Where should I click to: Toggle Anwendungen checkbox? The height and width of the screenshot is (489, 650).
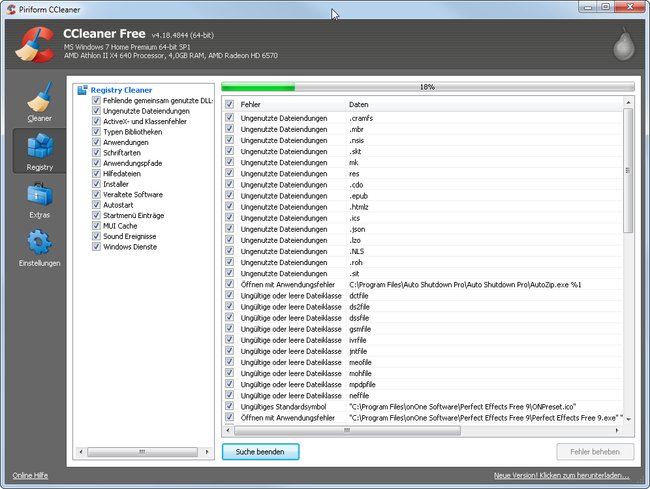[x=96, y=142]
